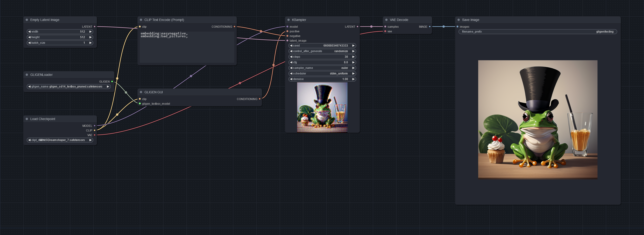This screenshot has height=235, width=644.
Task: Cycle control_after_generate with right arrow
Action: tap(353, 51)
